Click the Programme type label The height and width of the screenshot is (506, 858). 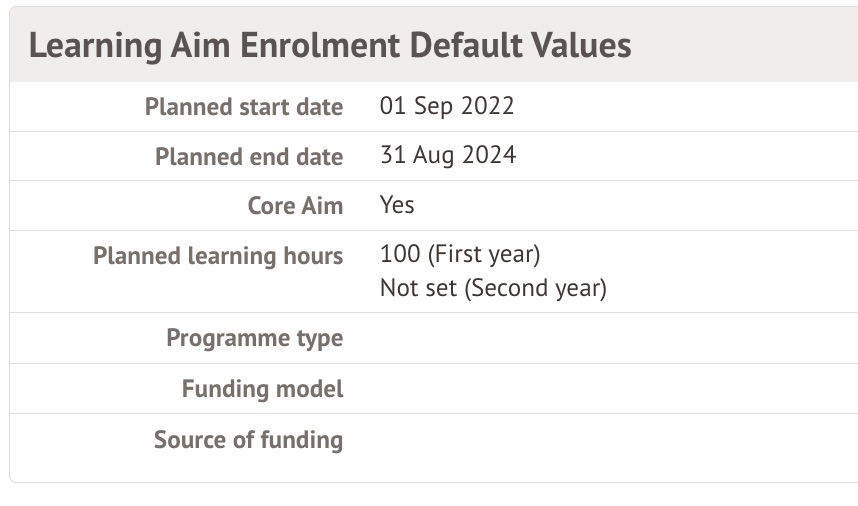[x=254, y=338]
